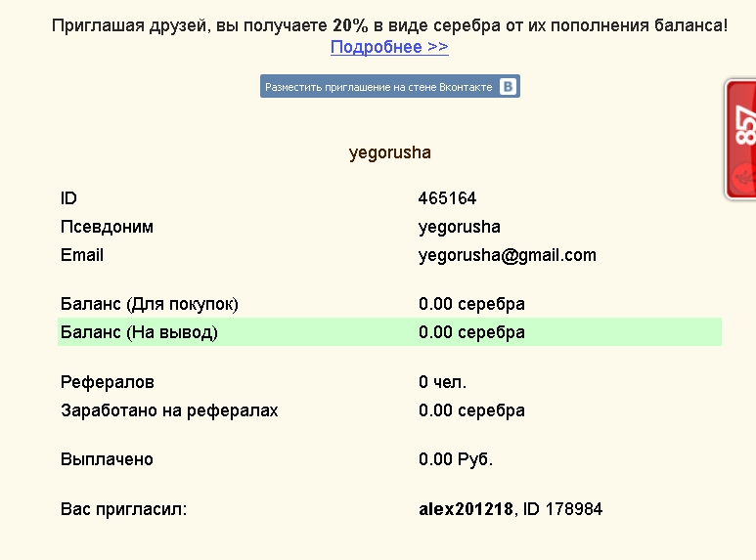The height and width of the screenshot is (560, 756).
Task: Open the red side tab showing 857
Action: point(741,139)
